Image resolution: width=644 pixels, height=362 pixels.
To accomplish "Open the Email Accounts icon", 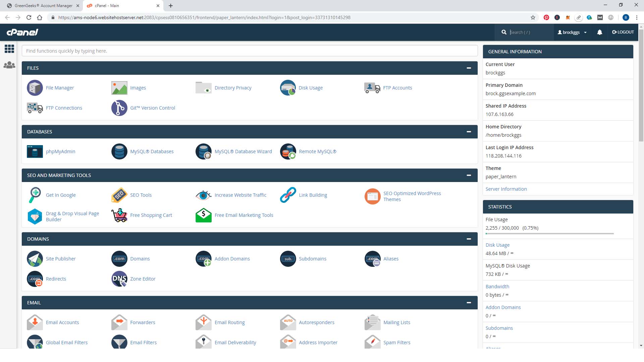I will pyautogui.click(x=35, y=322).
